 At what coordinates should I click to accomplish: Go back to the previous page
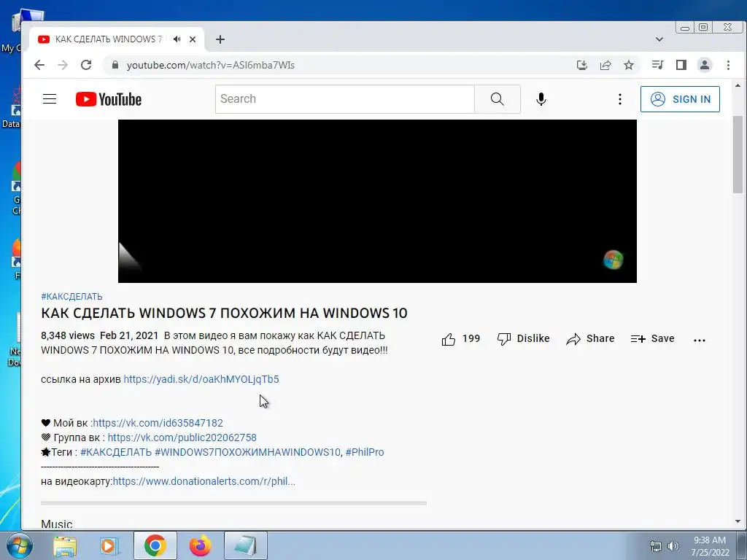pos(39,65)
